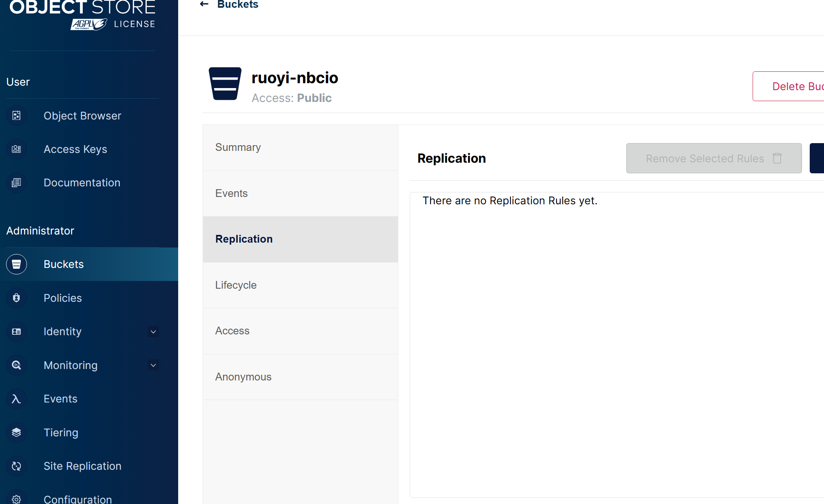Switch to the Summary tab
Screen dimensions: 824x504
tap(238, 148)
